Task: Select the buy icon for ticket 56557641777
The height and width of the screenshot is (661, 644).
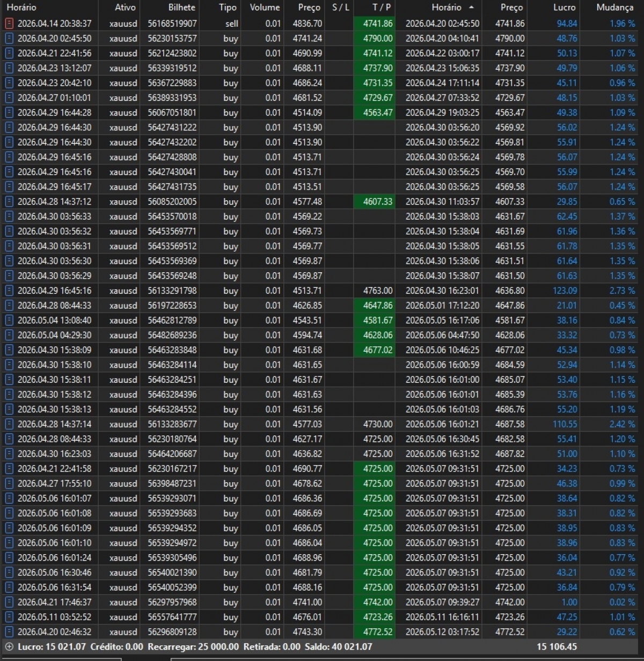Action: 9,617
